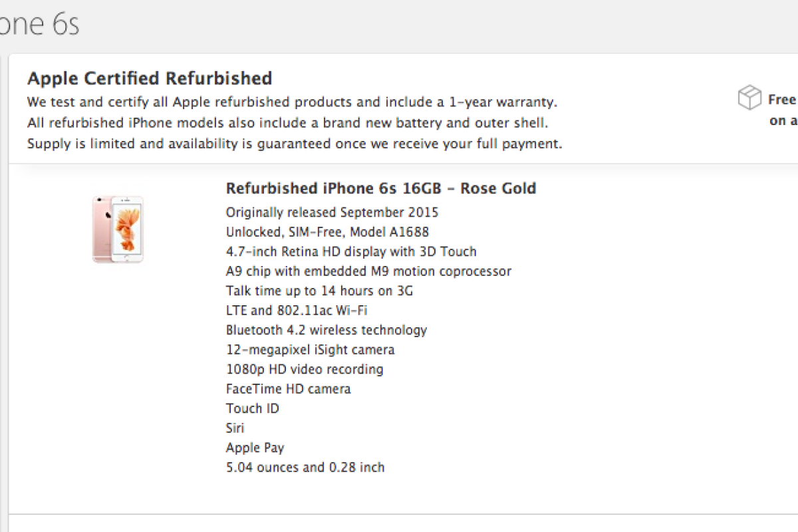Click the 'Touch ID' feature line
Image resolution: width=798 pixels, height=532 pixels.
pos(253,408)
